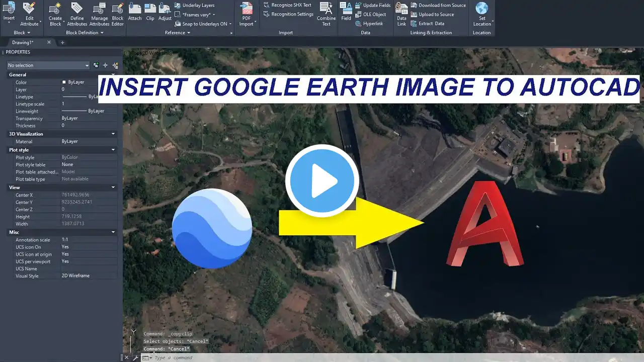Collapse the 3D Visualization section
The image size is (644, 362).
pos(113,134)
